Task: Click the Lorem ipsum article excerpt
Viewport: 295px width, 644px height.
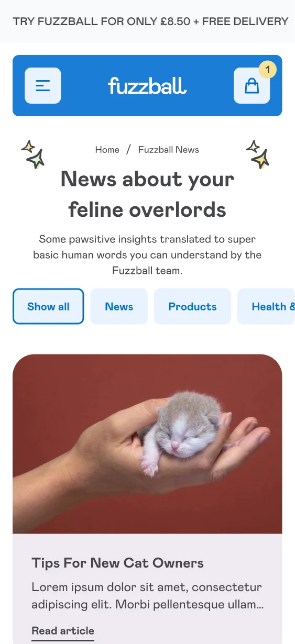Action: [147, 596]
